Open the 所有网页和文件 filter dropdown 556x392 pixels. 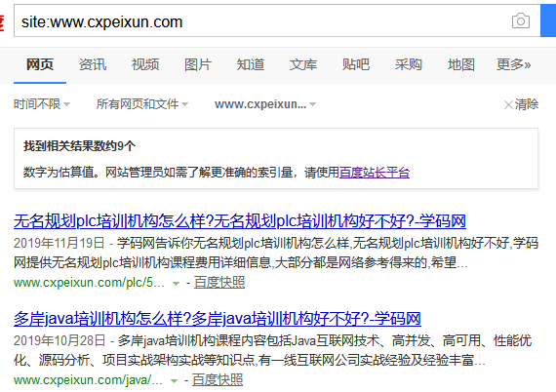pyautogui.click(x=142, y=104)
